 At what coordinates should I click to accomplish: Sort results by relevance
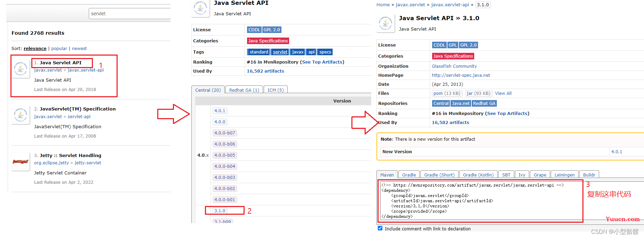[x=35, y=49]
